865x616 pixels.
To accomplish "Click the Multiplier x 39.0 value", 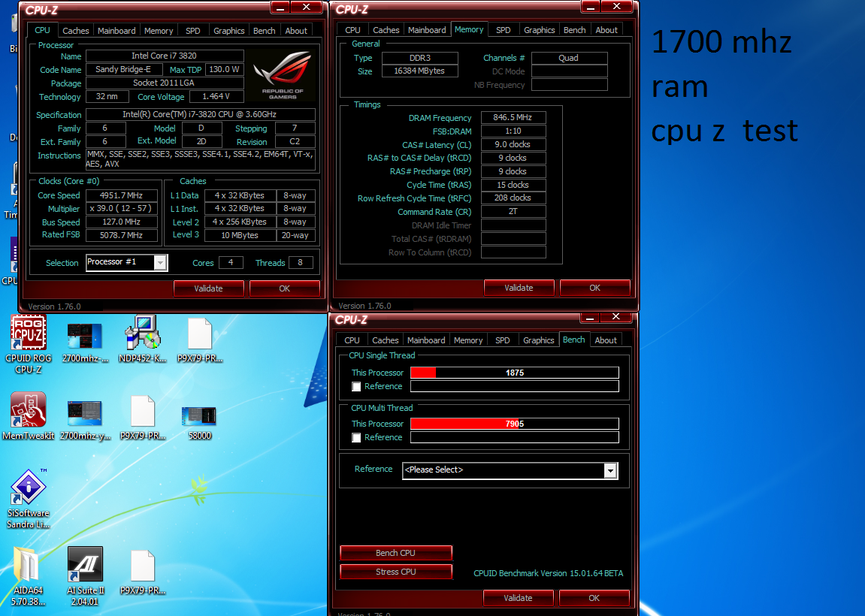I will pos(121,208).
